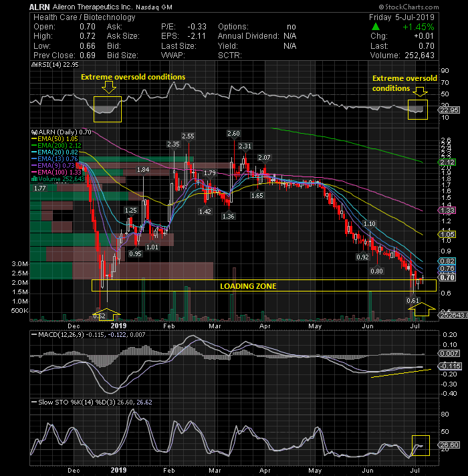The width and height of the screenshot is (468, 476).
Task: Click the 3.0M volume axis label
Action: pos(20,264)
